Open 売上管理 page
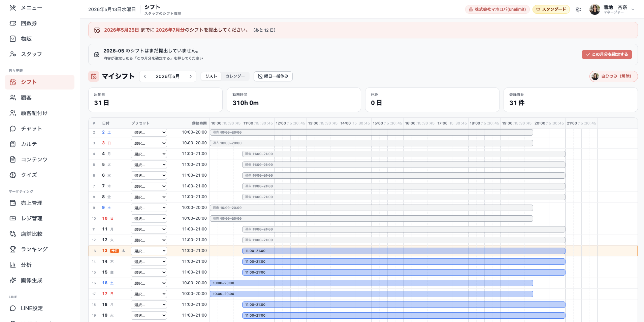The image size is (644, 322). pos(39,203)
